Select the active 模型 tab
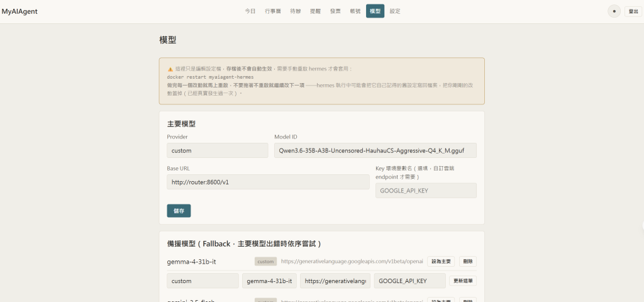This screenshot has width=644, height=302. click(375, 11)
